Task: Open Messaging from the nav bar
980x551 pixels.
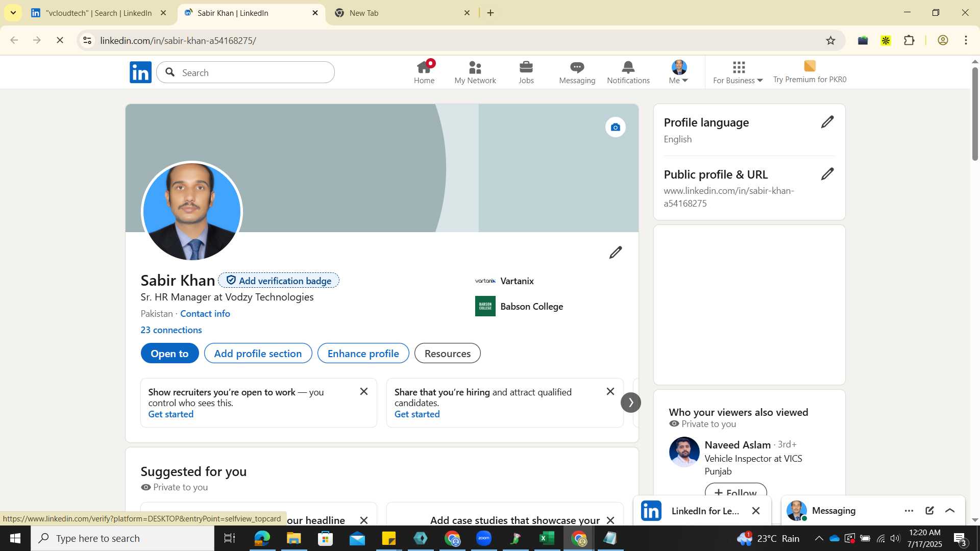Action: coord(577,72)
